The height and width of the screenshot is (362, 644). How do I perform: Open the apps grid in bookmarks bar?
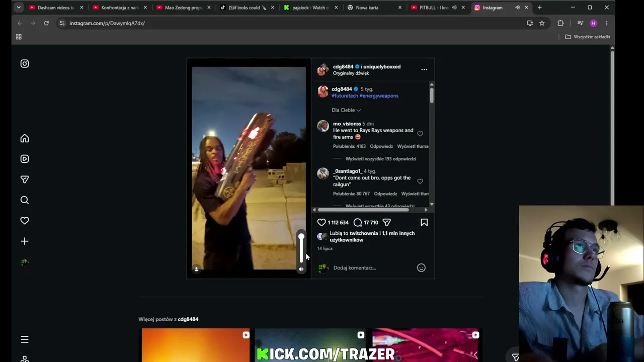click(x=19, y=37)
